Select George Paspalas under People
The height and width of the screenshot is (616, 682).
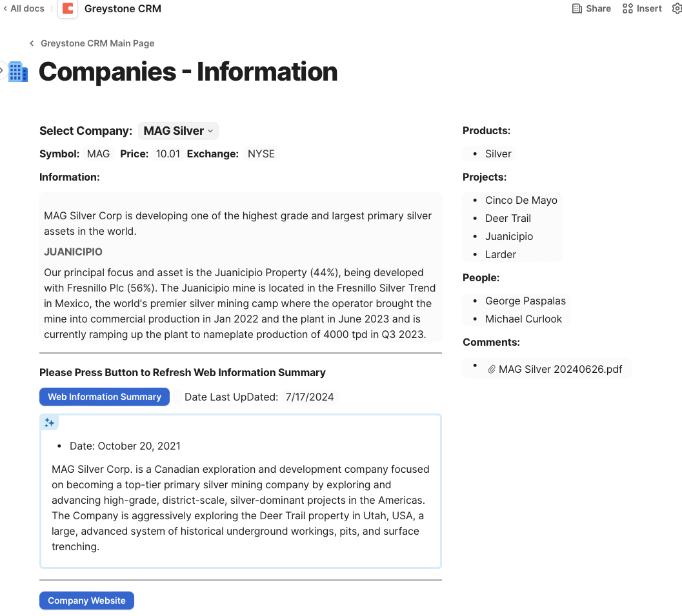[x=525, y=301]
